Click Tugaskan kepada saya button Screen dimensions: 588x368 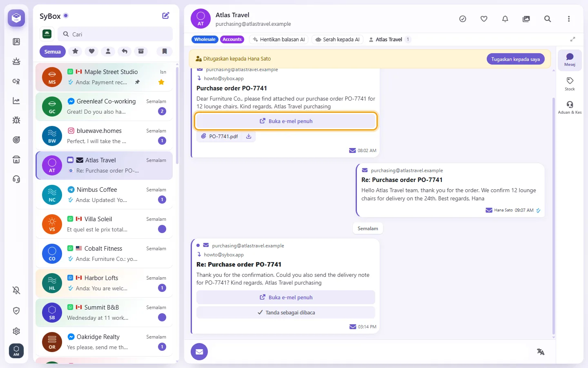click(x=516, y=59)
